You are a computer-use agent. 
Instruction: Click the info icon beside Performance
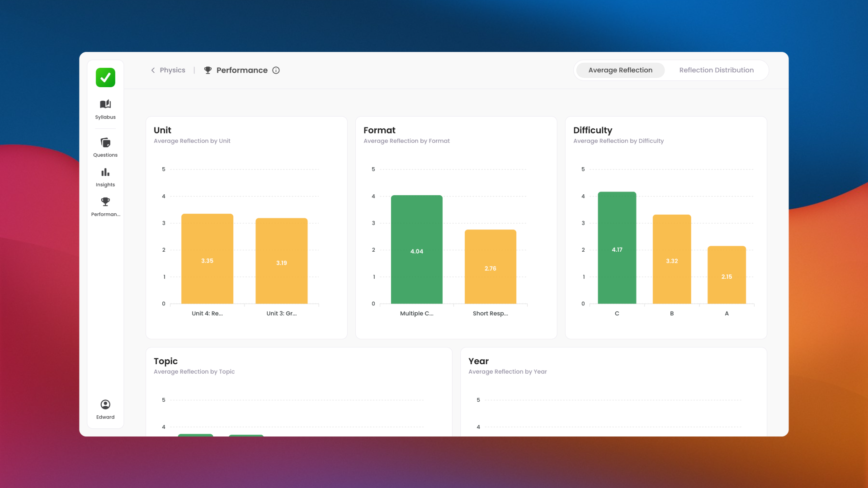point(276,70)
